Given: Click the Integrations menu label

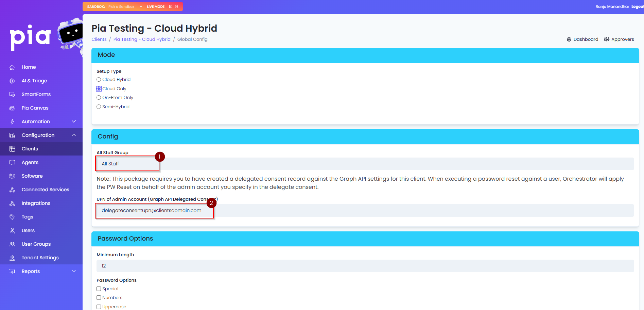Looking at the screenshot, I should 36,203.
